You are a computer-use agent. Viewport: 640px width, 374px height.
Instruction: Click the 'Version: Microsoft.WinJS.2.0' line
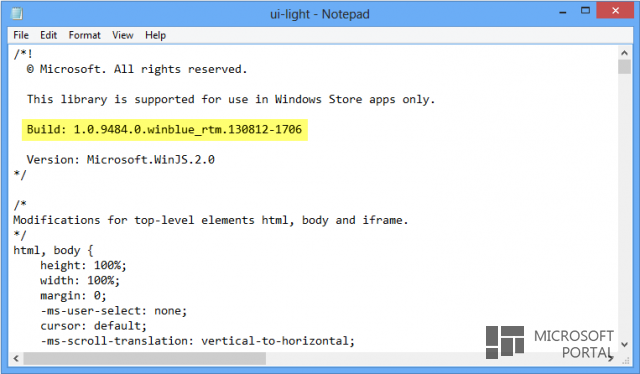pos(121,160)
